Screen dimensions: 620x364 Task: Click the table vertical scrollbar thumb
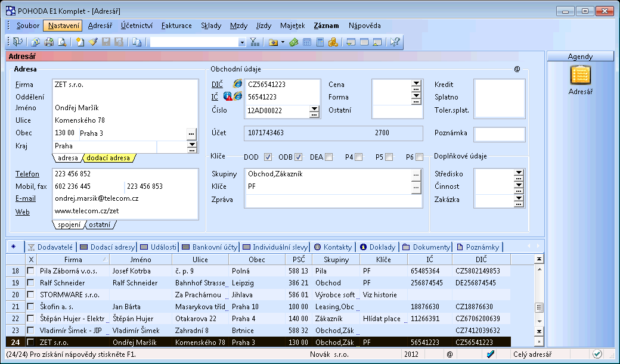point(538,307)
